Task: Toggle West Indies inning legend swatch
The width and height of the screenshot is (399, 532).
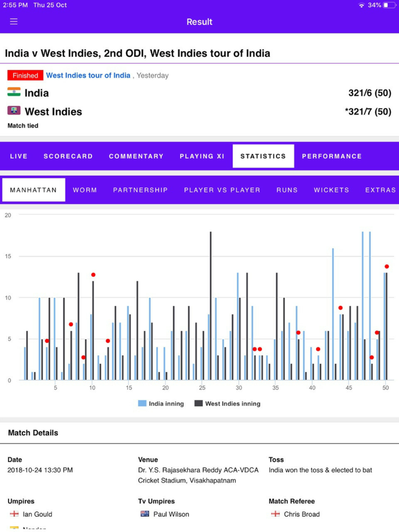Action: click(x=198, y=403)
